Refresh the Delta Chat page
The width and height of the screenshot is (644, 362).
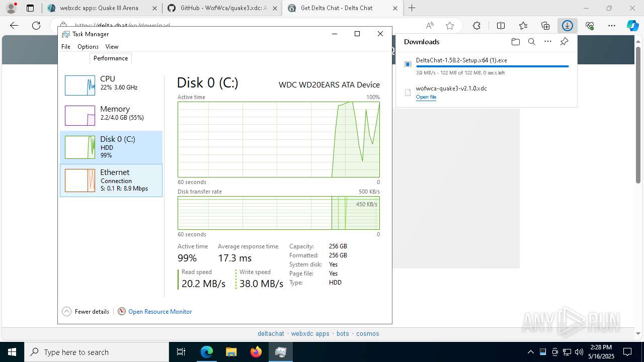[x=36, y=26]
